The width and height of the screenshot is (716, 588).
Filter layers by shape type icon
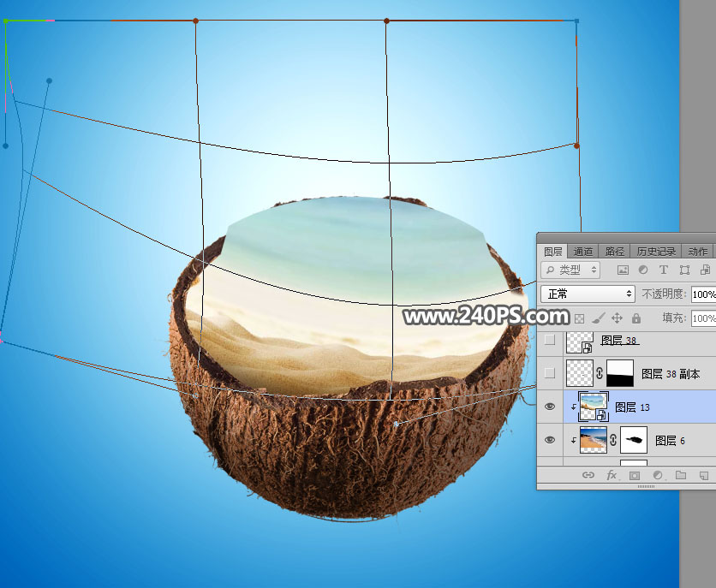[684, 270]
